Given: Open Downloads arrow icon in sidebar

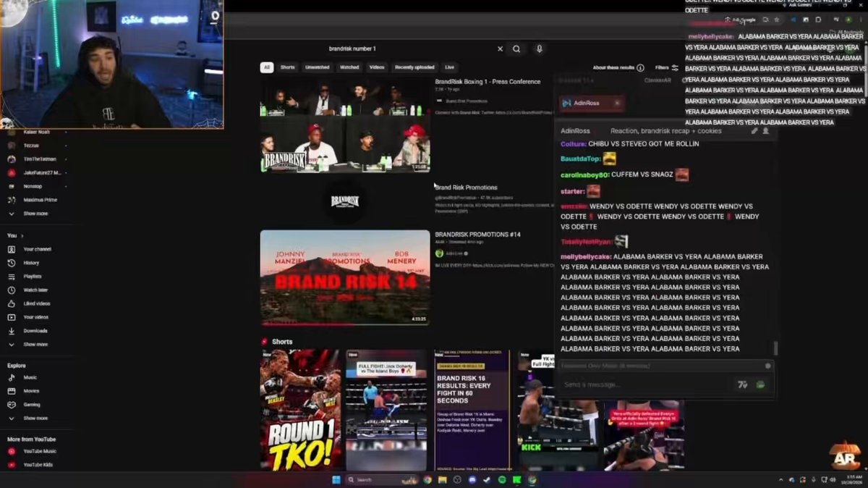Looking at the screenshot, I should click(12, 331).
